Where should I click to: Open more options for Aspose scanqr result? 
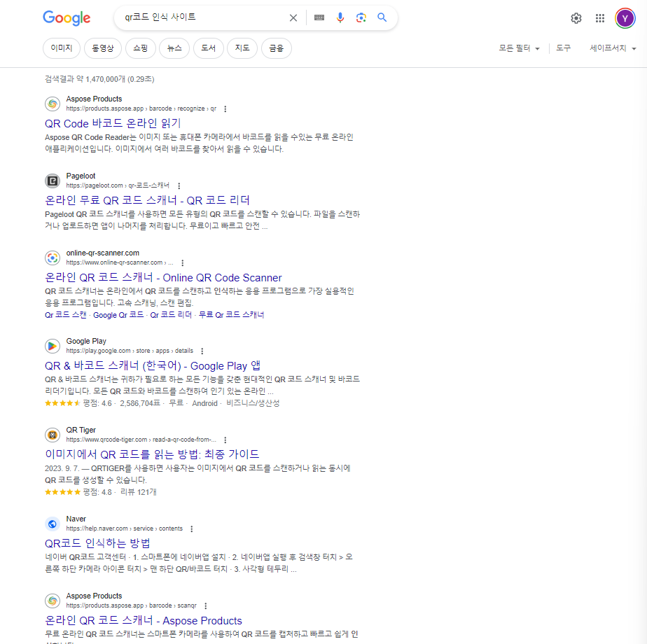(205, 605)
